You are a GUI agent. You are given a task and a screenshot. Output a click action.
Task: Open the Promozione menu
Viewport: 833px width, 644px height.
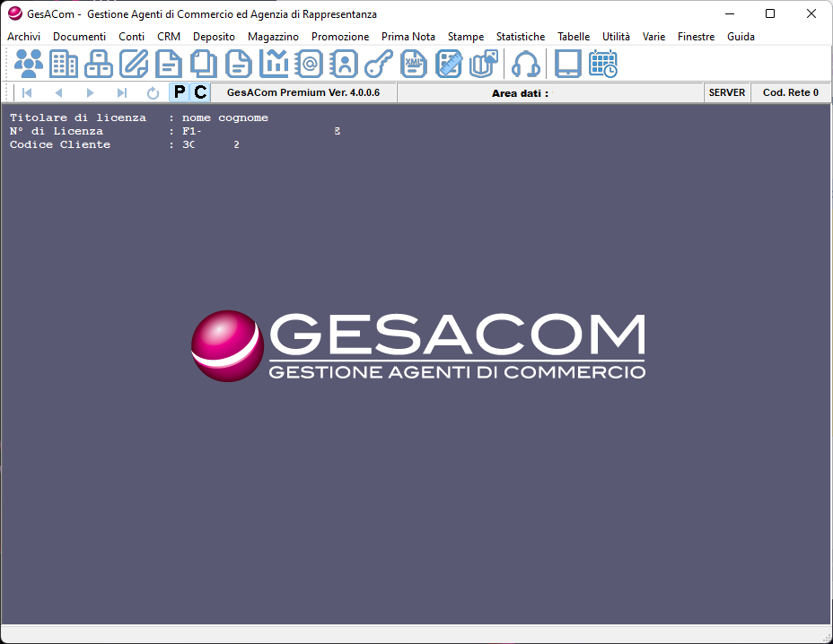click(340, 37)
